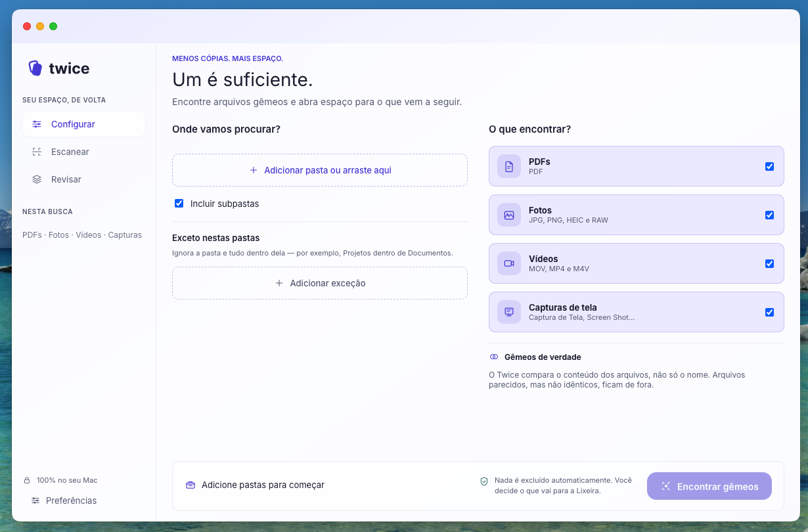Click the 'Gêmeos de verdade' label
Screen dimensions: 808x532
tap(543, 357)
